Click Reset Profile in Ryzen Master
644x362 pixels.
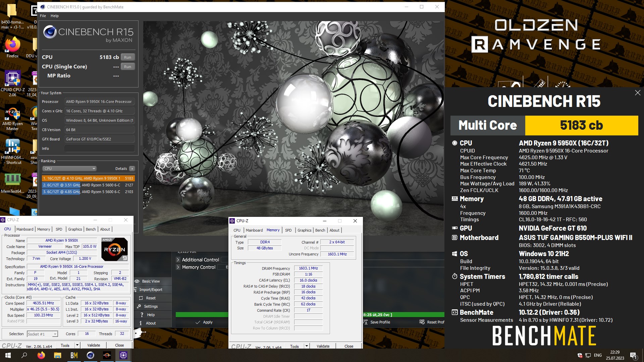pyautogui.click(x=432, y=322)
